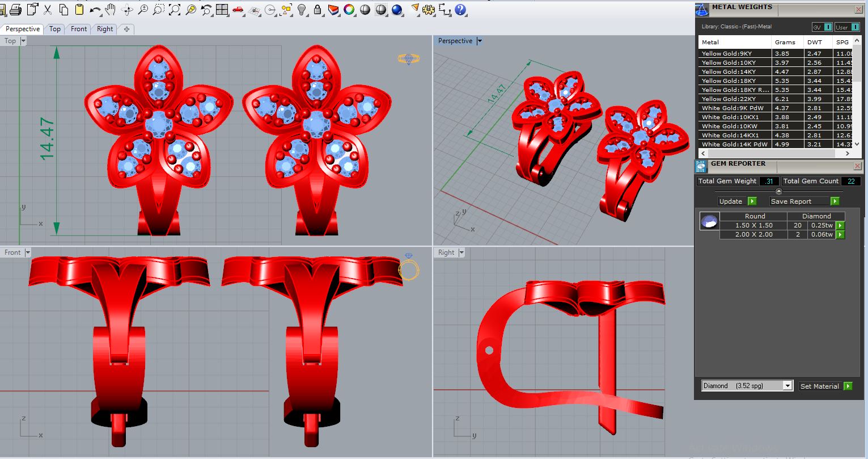
Task: Click the circle object snap icon
Action: (270, 10)
